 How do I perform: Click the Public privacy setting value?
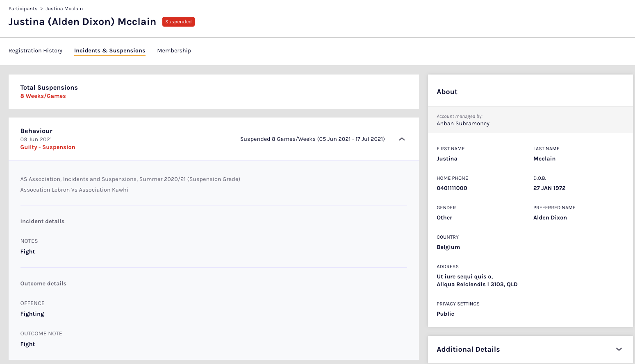445,314
